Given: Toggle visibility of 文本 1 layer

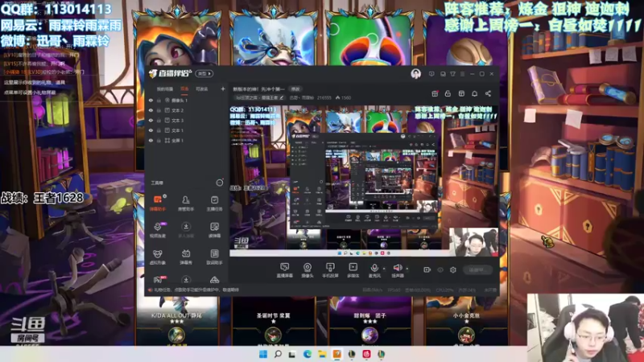Looking at the screenshot, I should click(x=151, y=130).
